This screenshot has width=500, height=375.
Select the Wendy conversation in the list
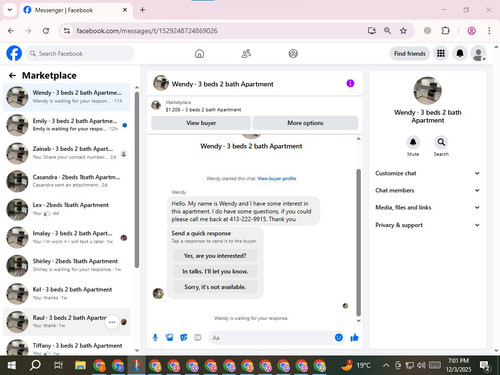(x=67, y=97)
